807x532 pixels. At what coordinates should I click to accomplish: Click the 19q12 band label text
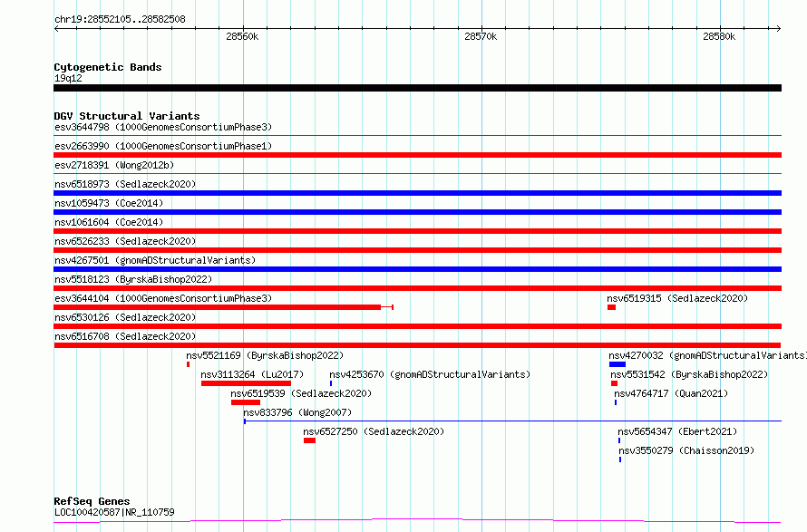[x=68, y=78]
